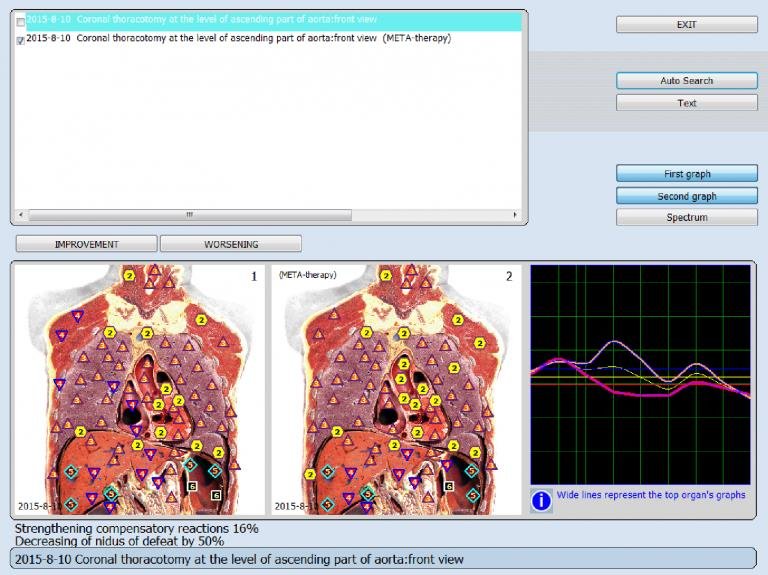The width and height of the screenshot is (768, 575).
Task: Click the white square 6 marker on META-therapy scan
Action: click(x=449, y=486)
